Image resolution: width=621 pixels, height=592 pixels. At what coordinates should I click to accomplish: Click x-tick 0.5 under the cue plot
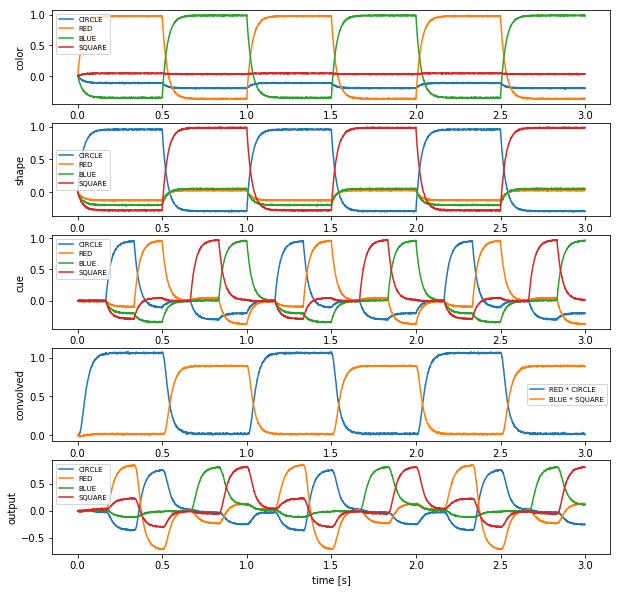click(x=162, y=340)
